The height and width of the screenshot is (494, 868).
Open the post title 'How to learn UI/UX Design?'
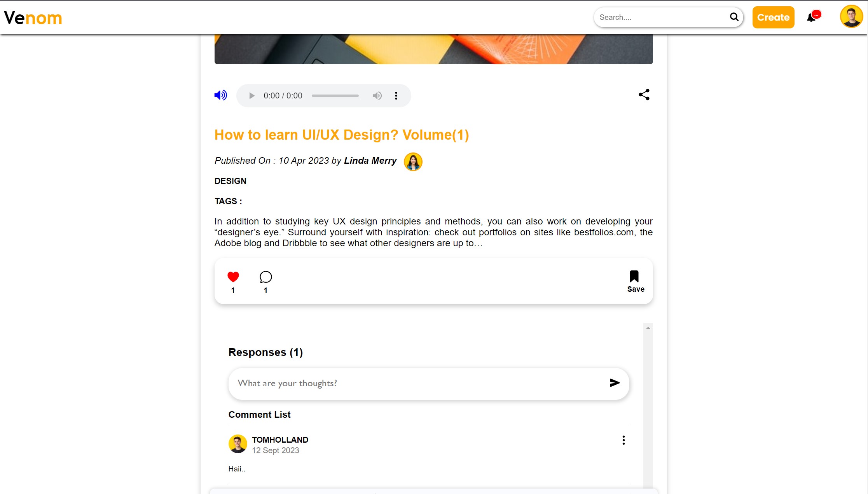click(342, 135)
